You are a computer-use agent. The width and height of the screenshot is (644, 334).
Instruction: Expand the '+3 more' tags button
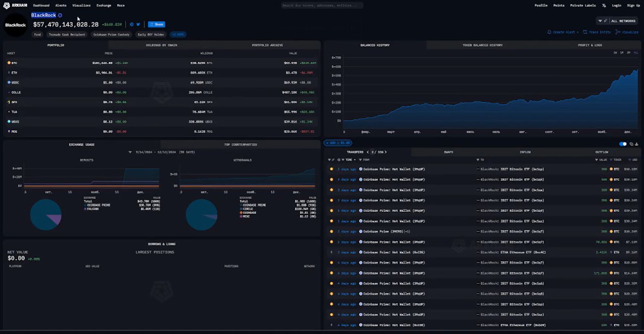coord(178,35)
